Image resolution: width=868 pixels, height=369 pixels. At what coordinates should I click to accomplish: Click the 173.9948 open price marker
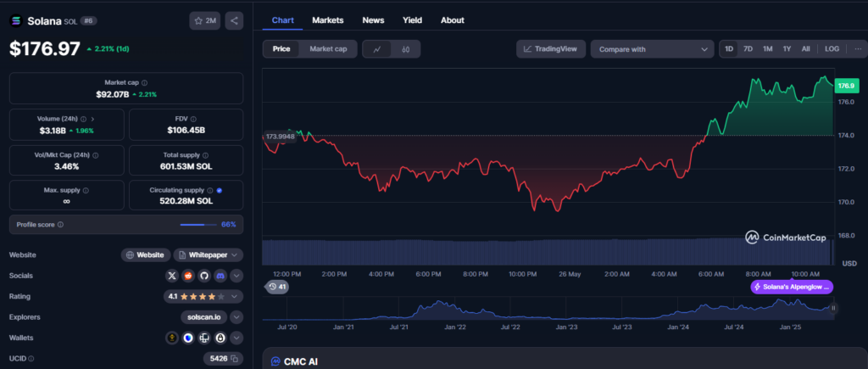pyautogui.click(x=280, y=137)
